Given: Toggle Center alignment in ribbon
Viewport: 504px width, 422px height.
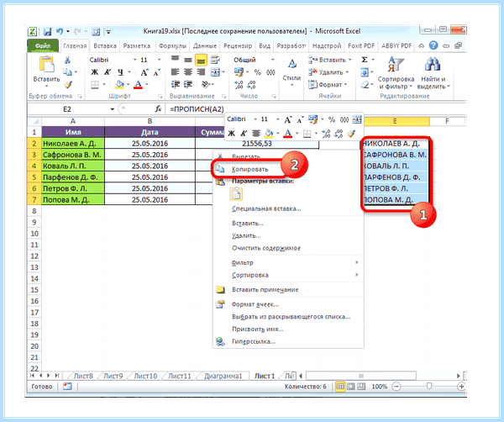Looking at the screenshot, I should (188, 72).
